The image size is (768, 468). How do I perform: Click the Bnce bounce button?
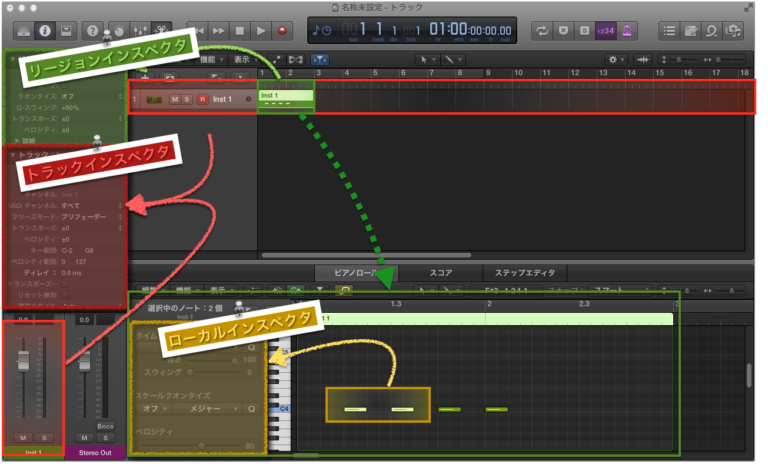point(105,426)
